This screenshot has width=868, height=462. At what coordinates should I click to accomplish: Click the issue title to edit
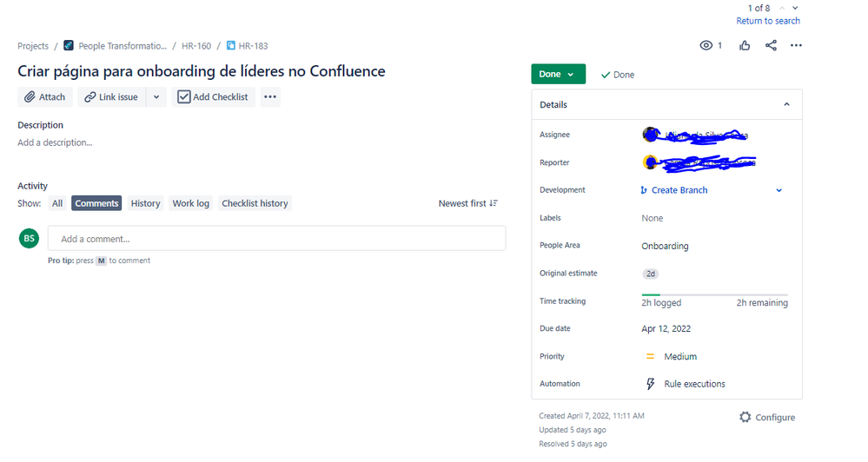[x=202, y=71]
